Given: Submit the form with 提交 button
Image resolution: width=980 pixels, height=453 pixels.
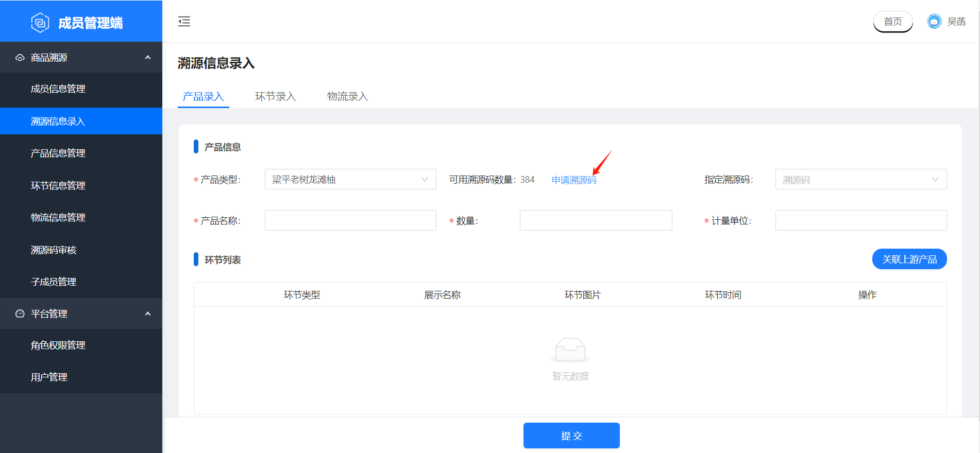Looking at the screenshot, I should [x=571, y=435].
